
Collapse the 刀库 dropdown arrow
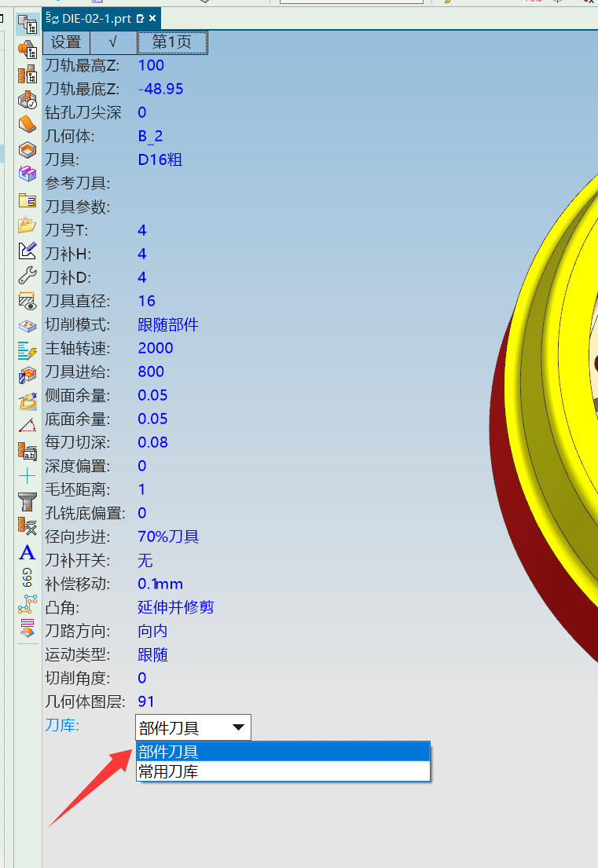[x=239, y=727]
